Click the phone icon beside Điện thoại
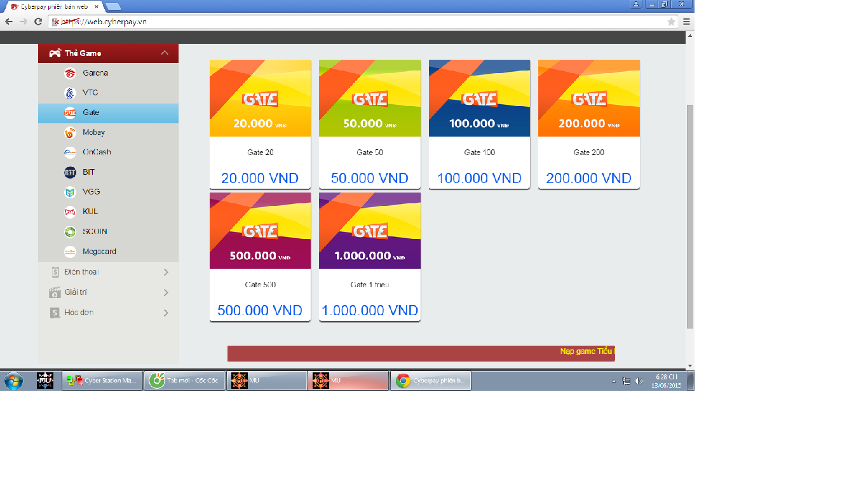Image resolution: width=868 pixels, height=488 pixels. pyautogui.click(x=55, y=272)
